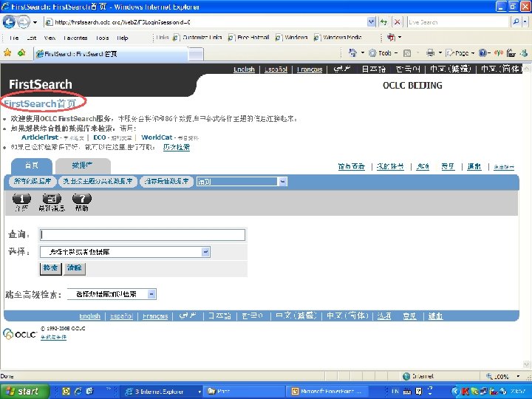Open the 选择 topic or database dropdown

click(x=125, y=252)
